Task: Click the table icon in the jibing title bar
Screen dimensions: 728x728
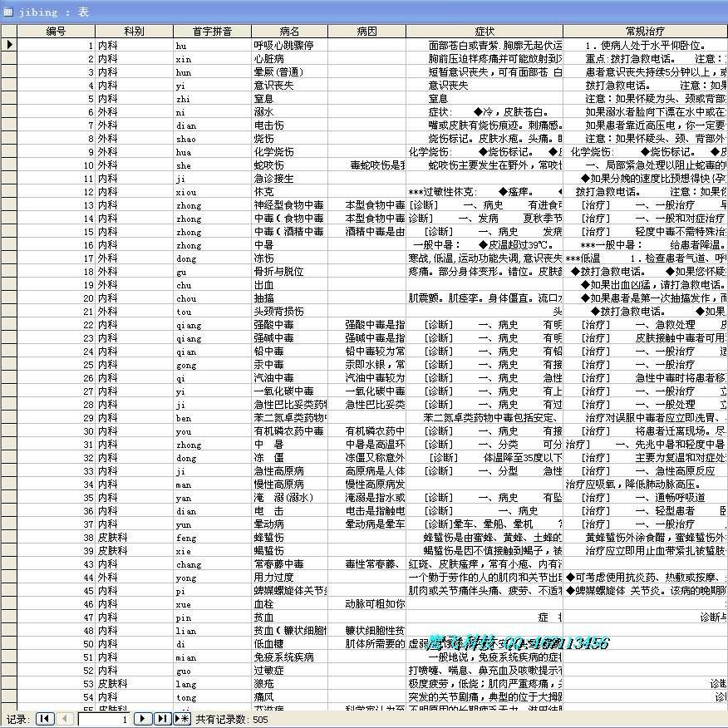Action: (x=8, y=12)
